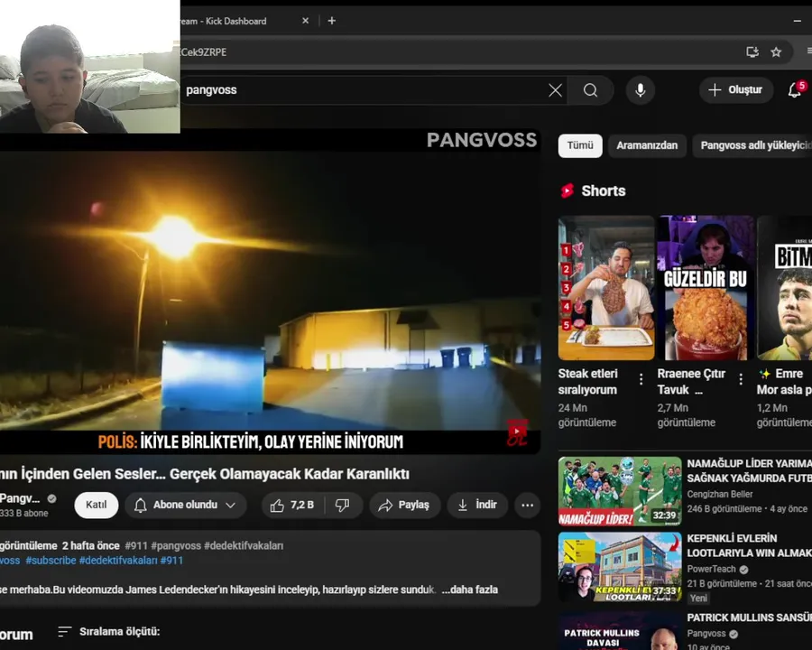Open the Cengizhan Beller channel
The height and width of the screenshot is (650, 812).
pyautogui.click(x=720, y=495)
